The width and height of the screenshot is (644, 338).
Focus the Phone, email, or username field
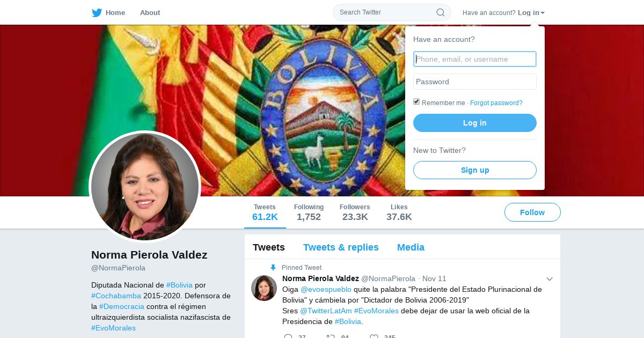pyautogui.click(x=475, y=59)
